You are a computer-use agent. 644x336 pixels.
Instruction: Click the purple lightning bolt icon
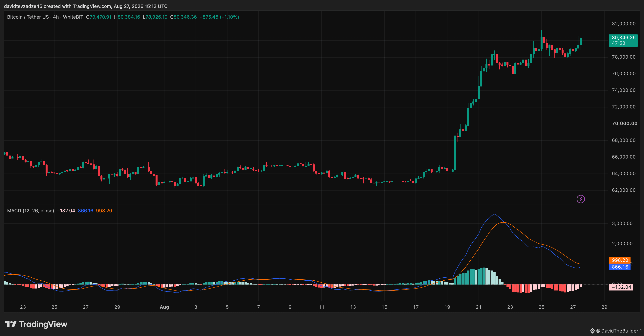[x=581, y=199]
